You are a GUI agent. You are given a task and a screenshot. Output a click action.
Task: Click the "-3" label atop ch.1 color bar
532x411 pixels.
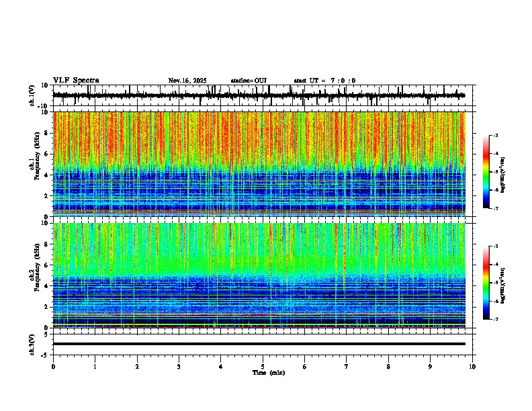pyautogui.click(x=495, y=135)
